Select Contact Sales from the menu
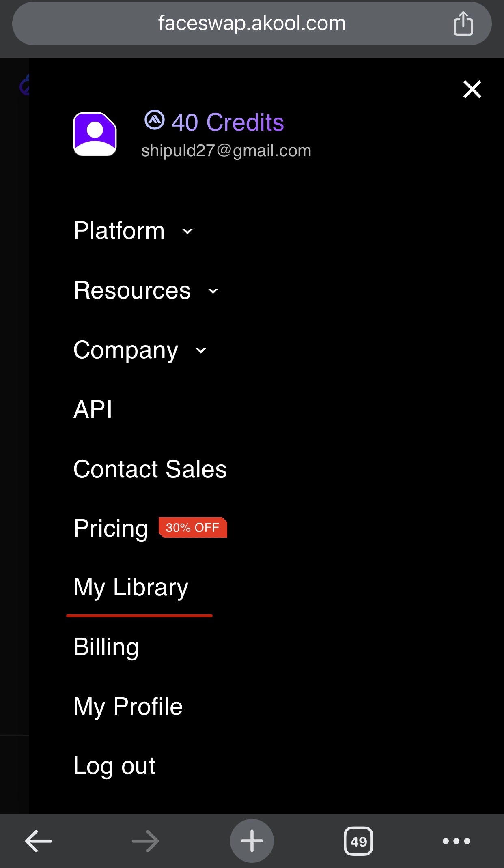Image resolution: width=504 pixels, height=868 pixels. click(x=150, y=469)
